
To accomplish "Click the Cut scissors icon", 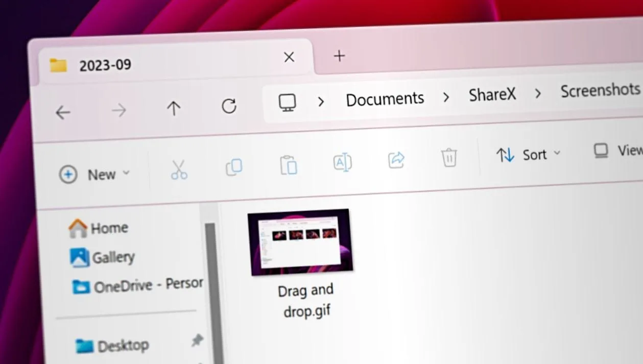I will click(x=179, y=169).
